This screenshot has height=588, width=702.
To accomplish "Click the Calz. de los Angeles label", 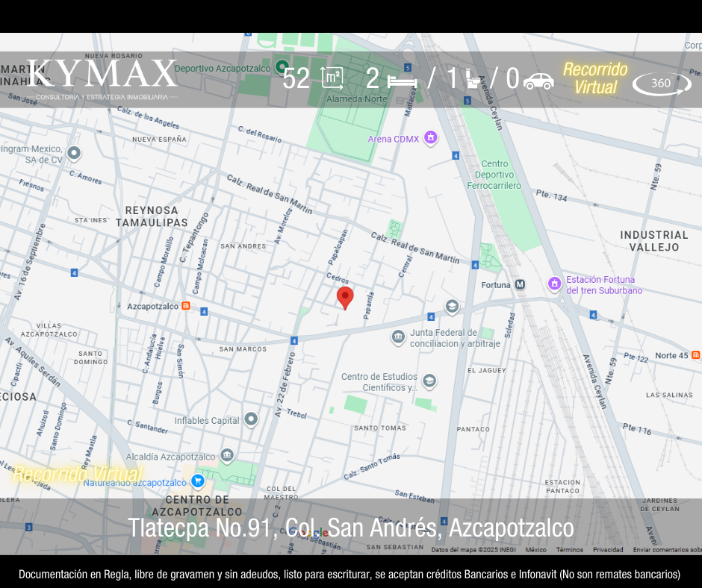I will tap(148, 117).
